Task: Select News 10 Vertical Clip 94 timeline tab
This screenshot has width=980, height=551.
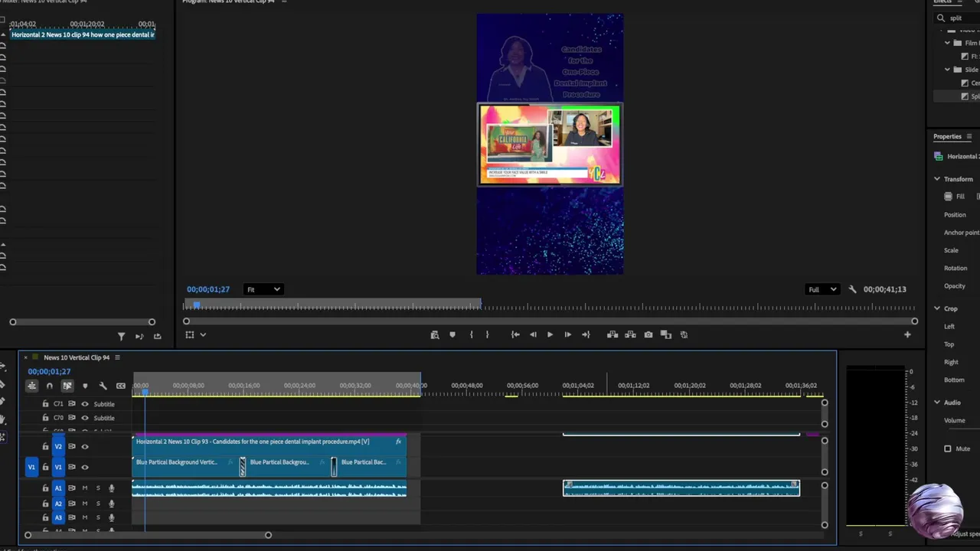Action: (77, 357)
